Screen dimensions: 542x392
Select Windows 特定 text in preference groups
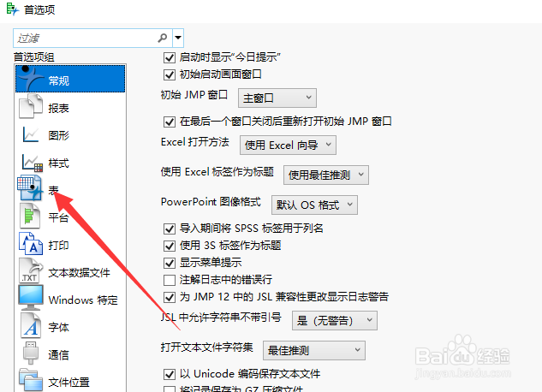83,300
